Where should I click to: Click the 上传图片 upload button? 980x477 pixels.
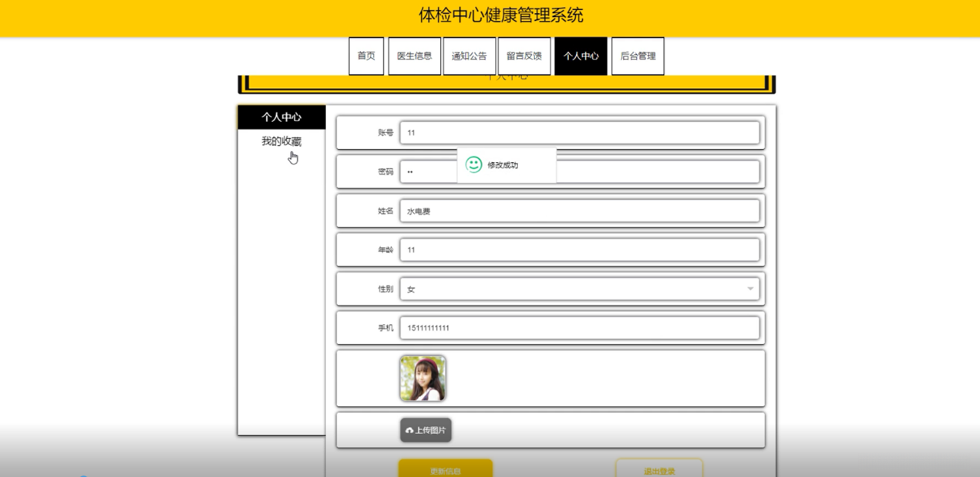point(426,430)
